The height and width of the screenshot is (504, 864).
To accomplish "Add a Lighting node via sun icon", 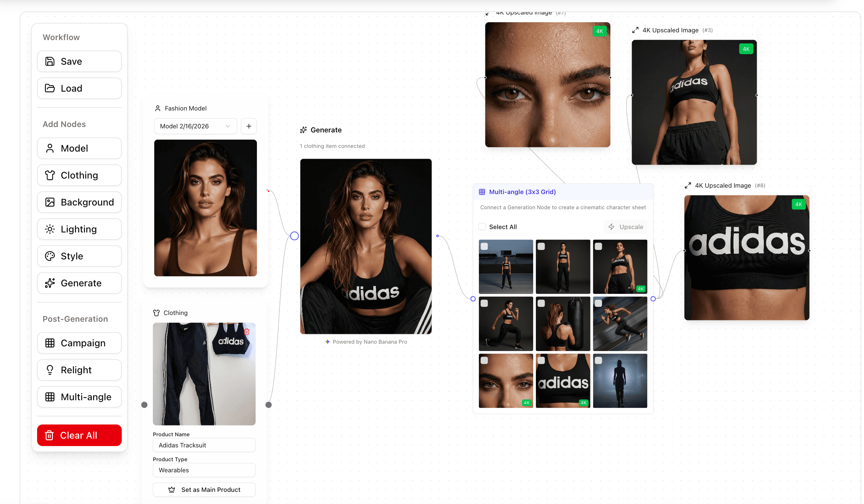I will pyautogui.click(x=50, y=229).
